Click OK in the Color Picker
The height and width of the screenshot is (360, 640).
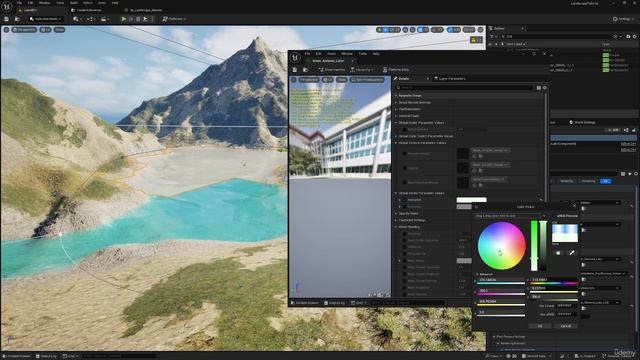(x=540, y=326)
